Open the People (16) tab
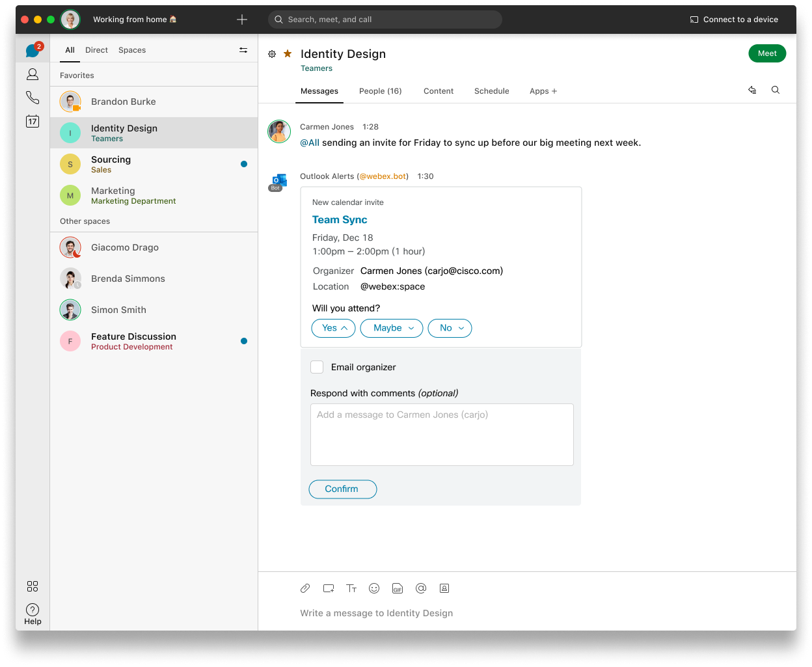812x667 pixels. 381,91
